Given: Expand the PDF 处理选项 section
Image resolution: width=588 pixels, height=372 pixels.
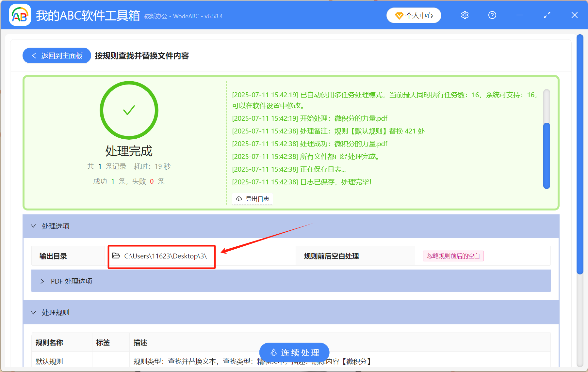Looking at the screenshot, I should tap(42, 281).
